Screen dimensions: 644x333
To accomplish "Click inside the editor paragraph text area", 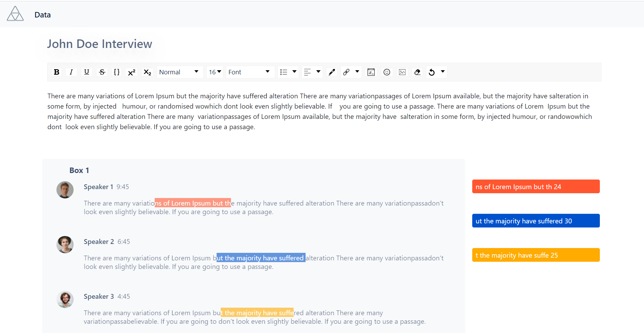I will click(321, 111).
